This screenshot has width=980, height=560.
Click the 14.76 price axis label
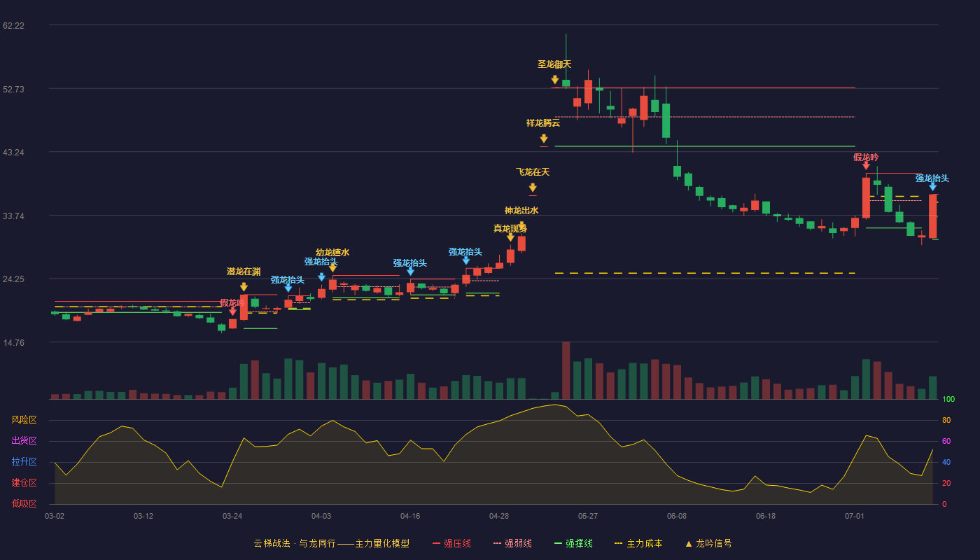coord(13,342)
